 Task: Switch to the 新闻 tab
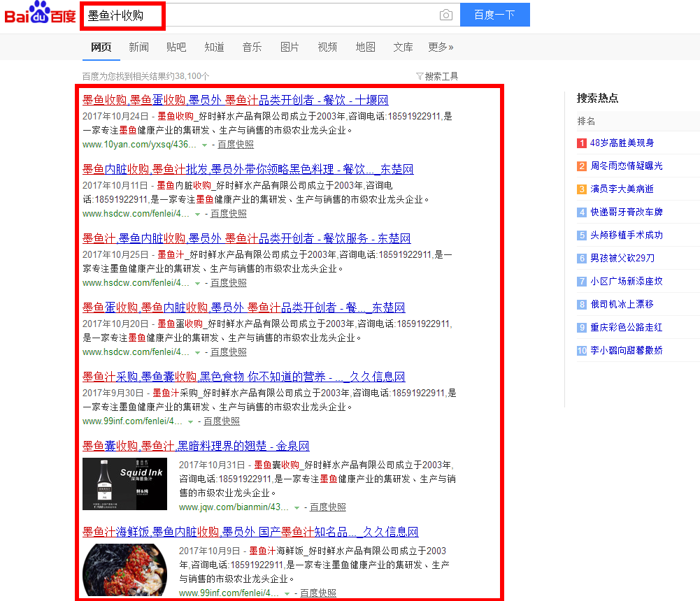[x=138, y=48]
